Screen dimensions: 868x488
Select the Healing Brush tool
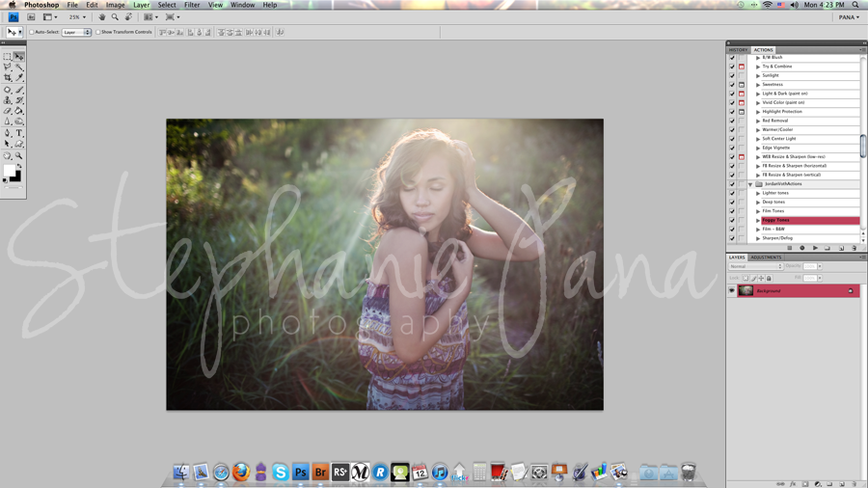pos(7,90)
